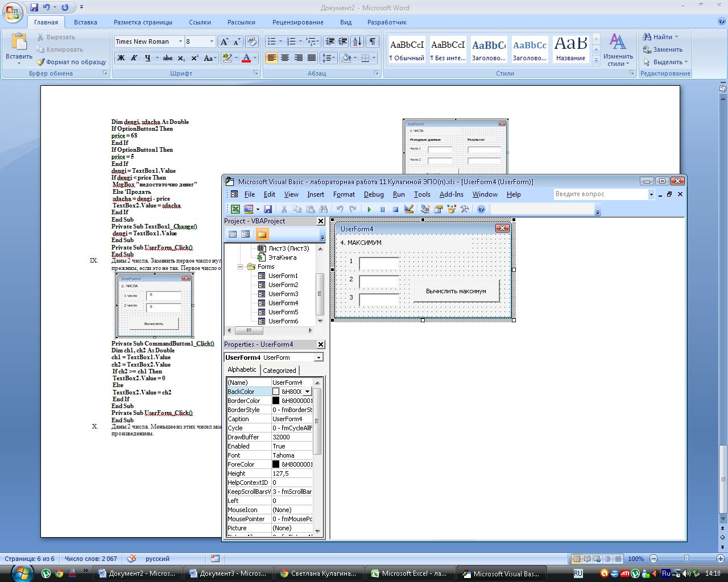This screenshot has height=582, width=728.
Task: Click the first text box on UserForm4
Action: coord(379,264)
